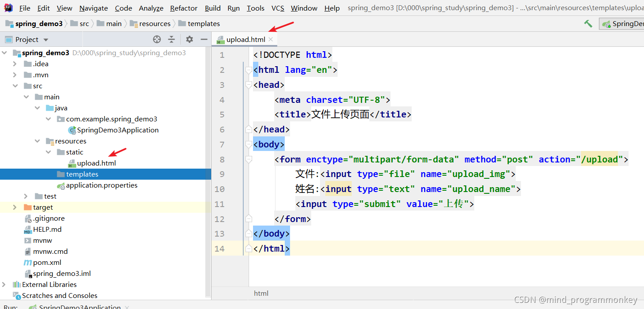Viewport: 644px width, 309px height.
Task: Click the Build project hammer icon
Action: point(588,24)
